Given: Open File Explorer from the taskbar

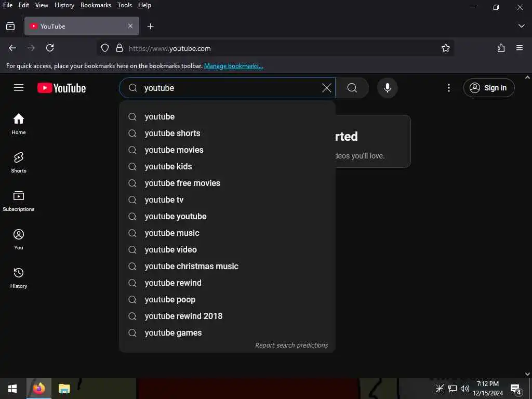Looking at the screenshot, I should click(x=64, y=389).
